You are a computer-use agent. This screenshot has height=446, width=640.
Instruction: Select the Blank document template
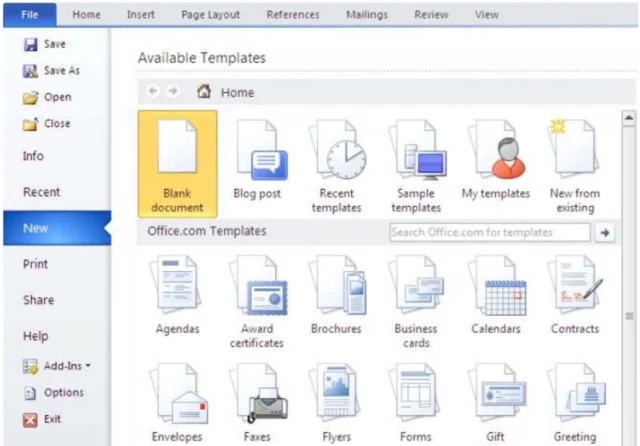coord(178,164)
